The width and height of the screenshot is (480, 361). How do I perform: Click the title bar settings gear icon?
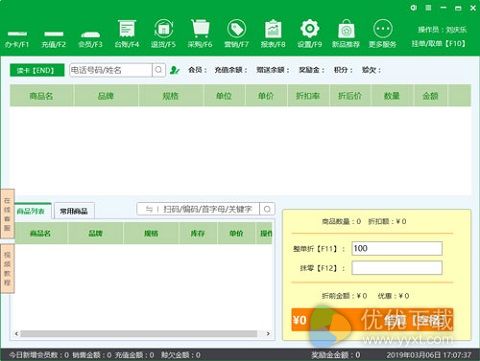coord(413,7)
